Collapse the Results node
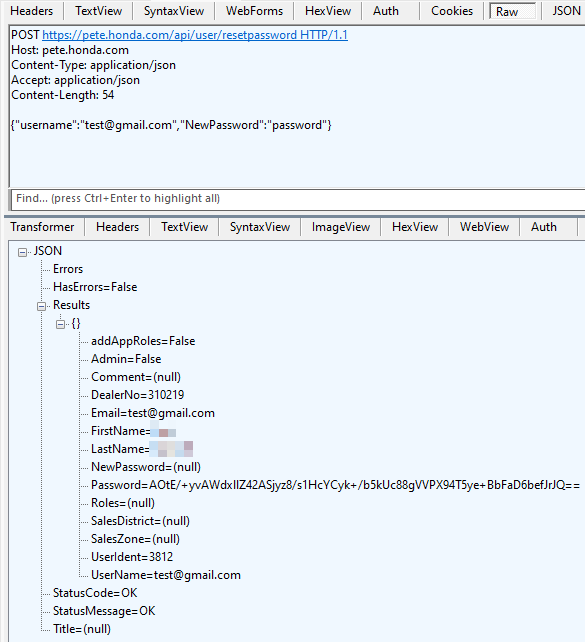585x642 pixels. coord(41,306)
